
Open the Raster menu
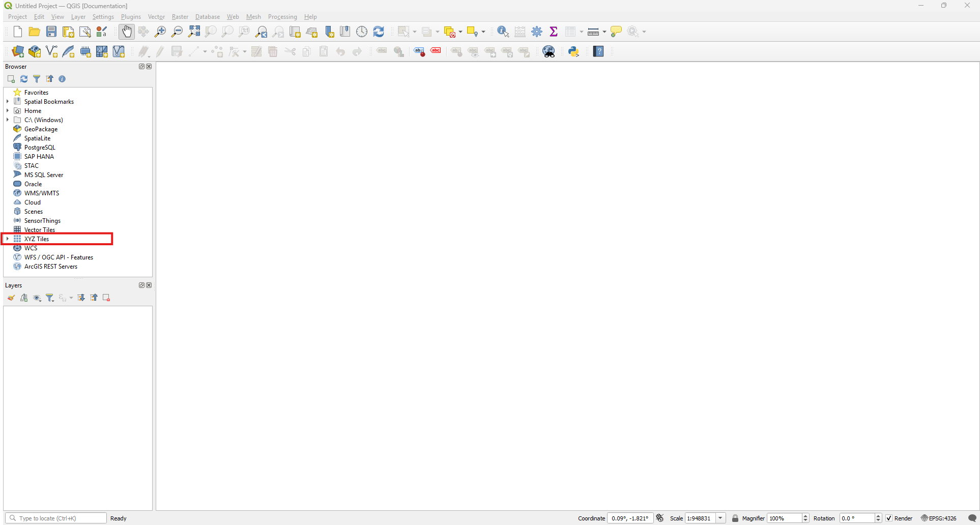[x=180, y=17]
